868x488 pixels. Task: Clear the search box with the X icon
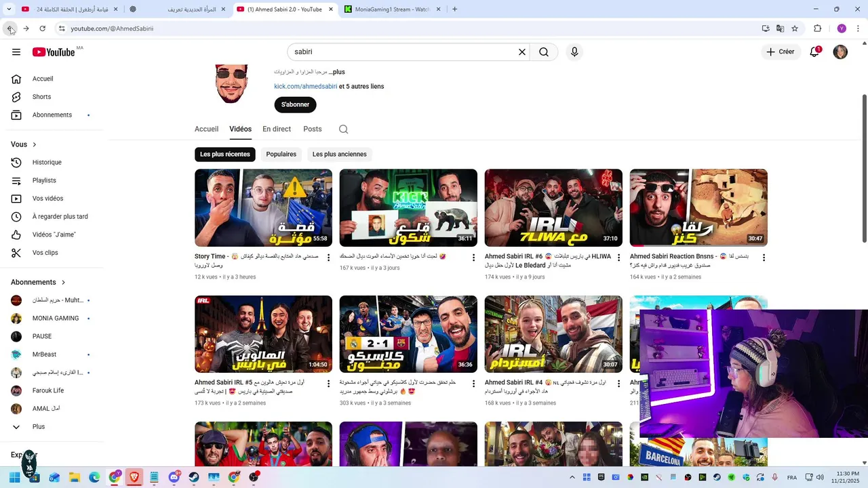tap(522, 52)
